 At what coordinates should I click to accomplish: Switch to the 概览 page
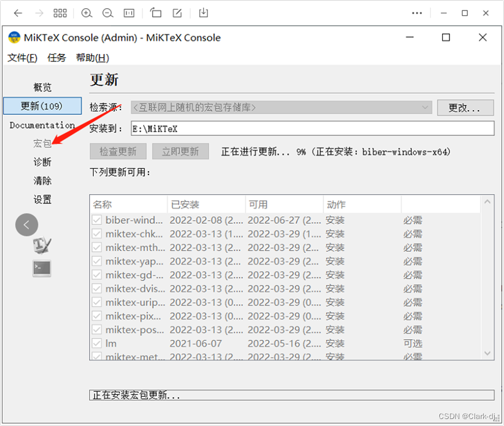click(x=43, y=87)
